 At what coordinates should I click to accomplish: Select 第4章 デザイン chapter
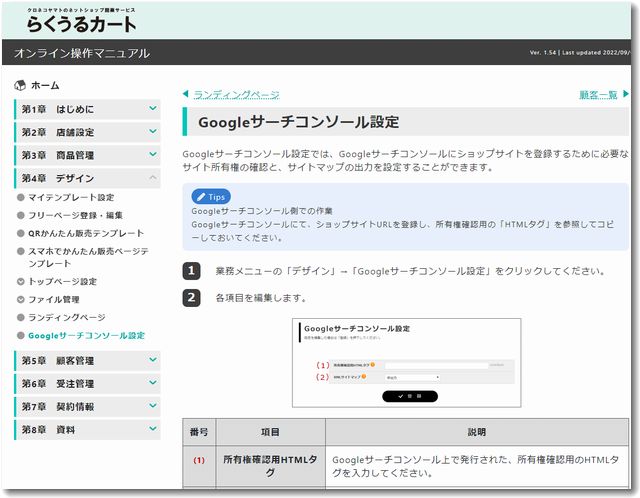(87, 178)
